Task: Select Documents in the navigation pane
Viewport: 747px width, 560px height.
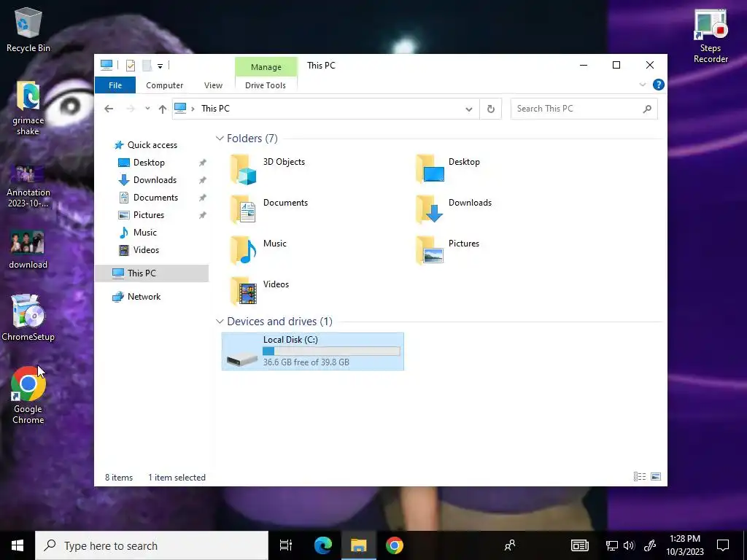Action: [147, 198]
